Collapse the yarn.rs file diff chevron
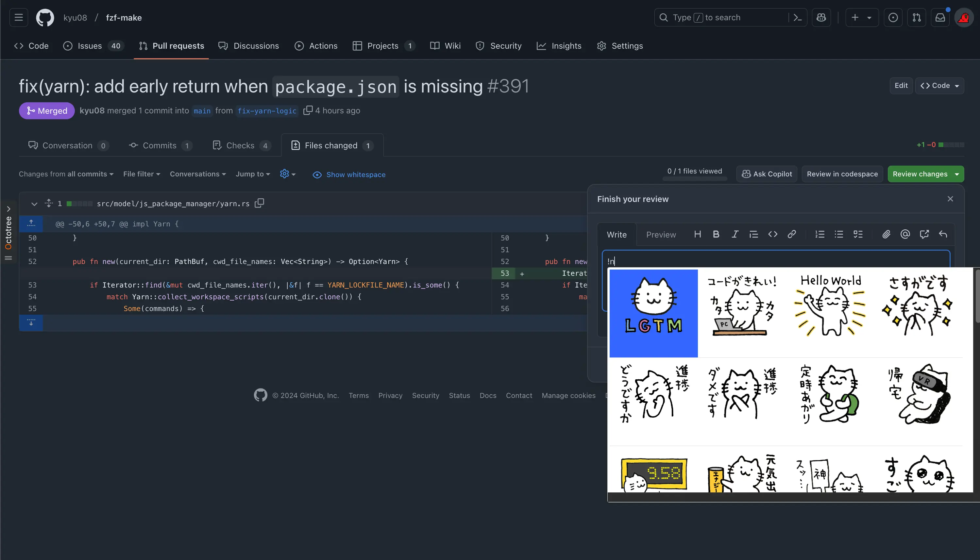Viewport: 980px width, 560px height. (34, 204)
